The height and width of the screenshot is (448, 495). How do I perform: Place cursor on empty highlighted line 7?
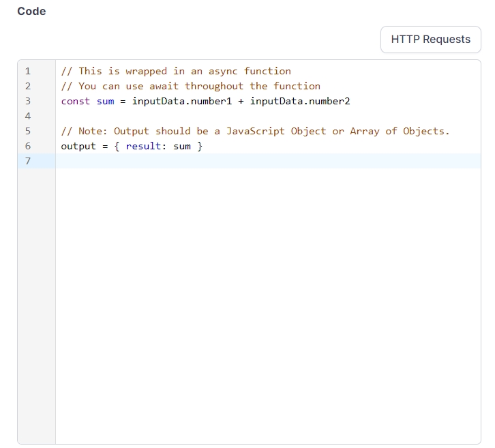[x=266, y=161]
